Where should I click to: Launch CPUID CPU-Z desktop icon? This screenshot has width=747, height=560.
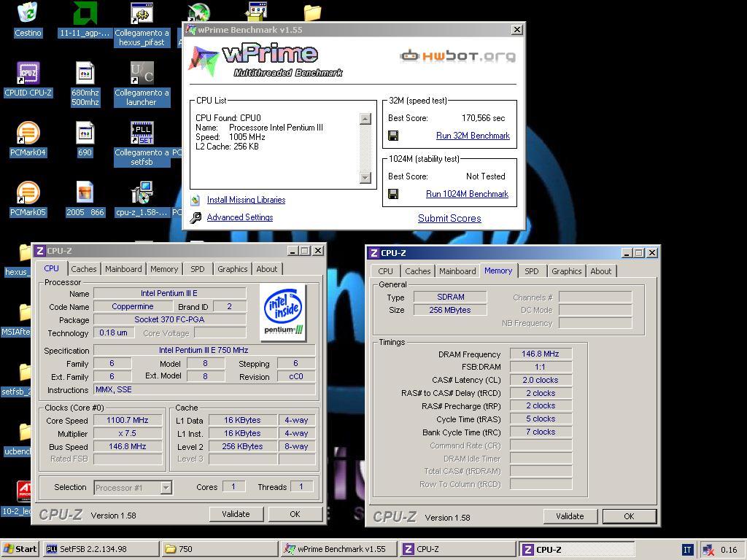(x=28, y=74)
